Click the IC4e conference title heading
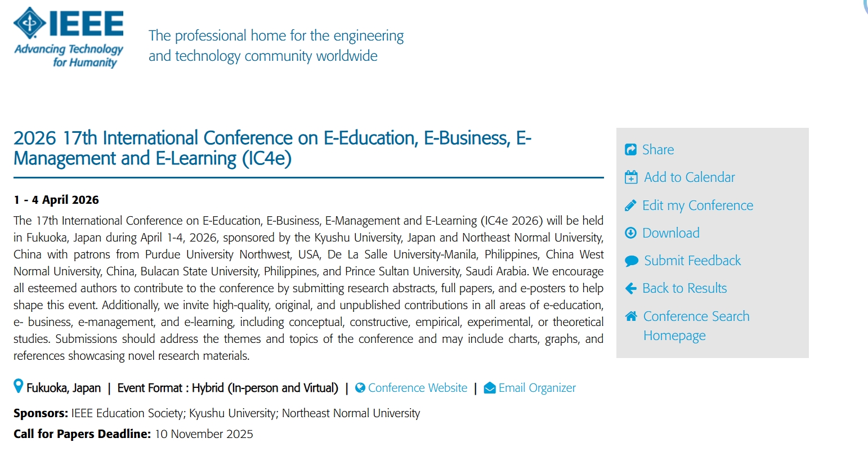 [272, 148]
